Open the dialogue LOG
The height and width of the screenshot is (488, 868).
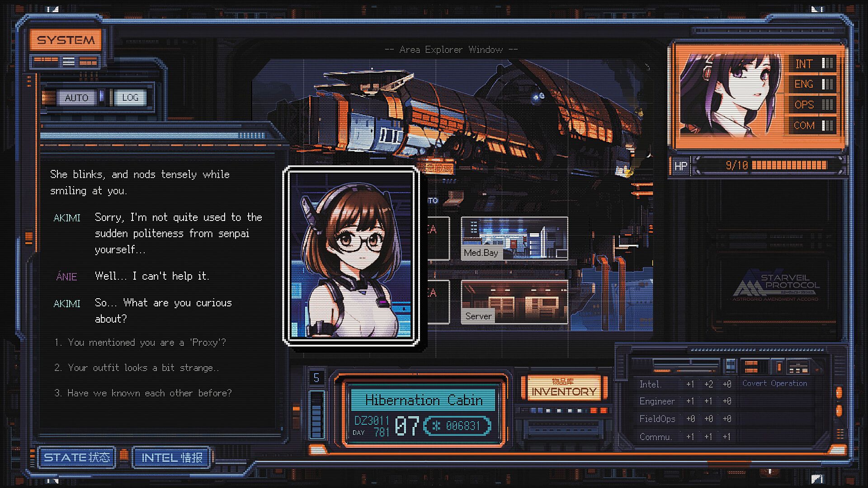(130, 98)
